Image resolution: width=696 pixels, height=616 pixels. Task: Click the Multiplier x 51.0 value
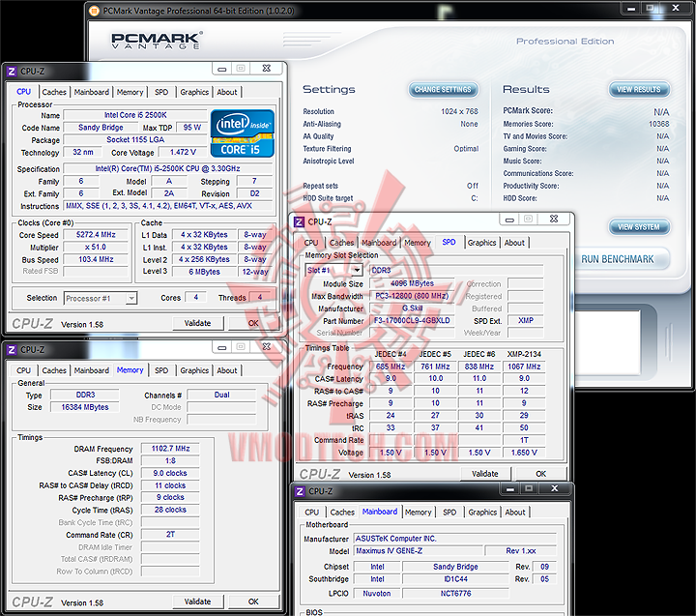96,247
